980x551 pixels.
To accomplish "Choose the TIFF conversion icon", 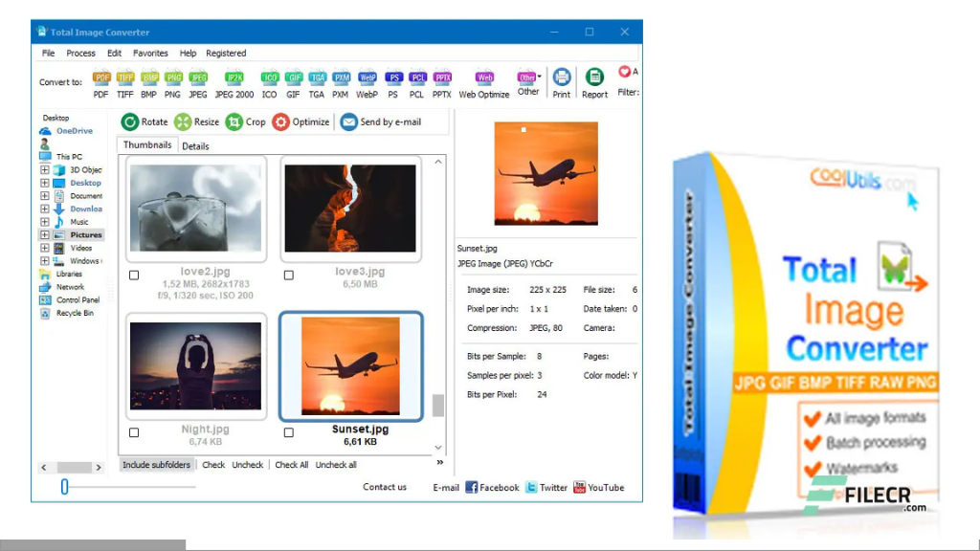I will point(125,78).
